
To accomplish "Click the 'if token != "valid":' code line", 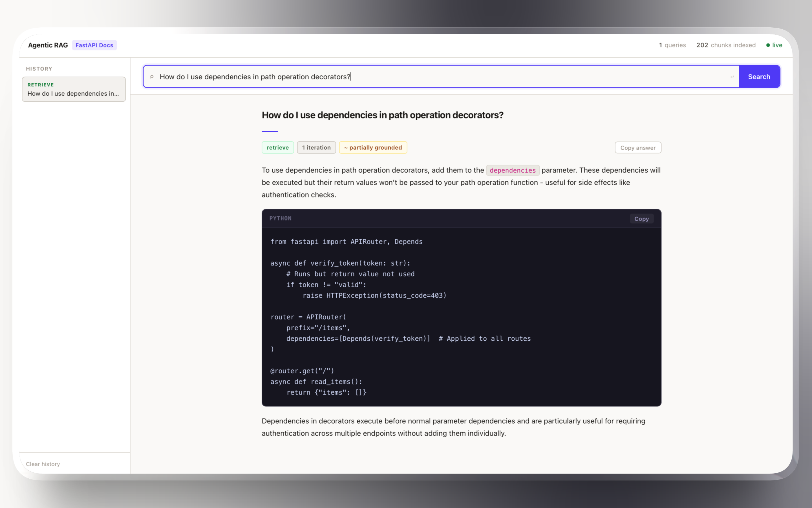I will pyautogui.click(x=326, y=284).
